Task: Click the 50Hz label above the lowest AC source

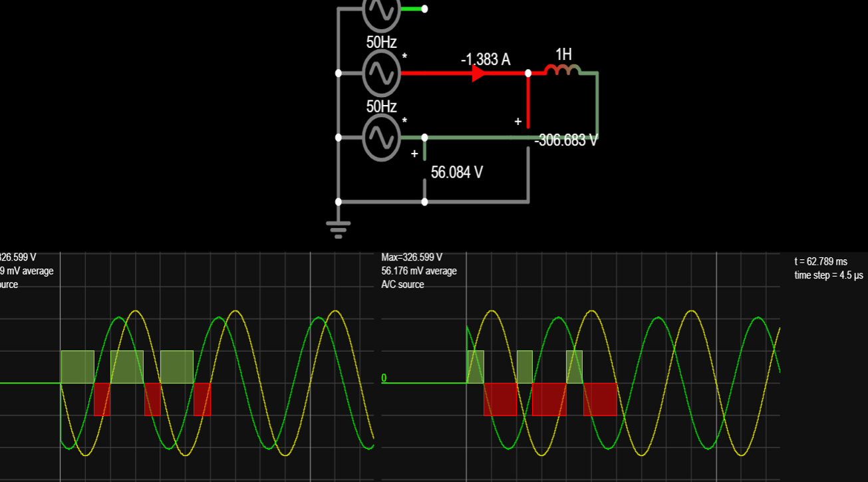Action: pyautogui.click(x=382, y=106)
